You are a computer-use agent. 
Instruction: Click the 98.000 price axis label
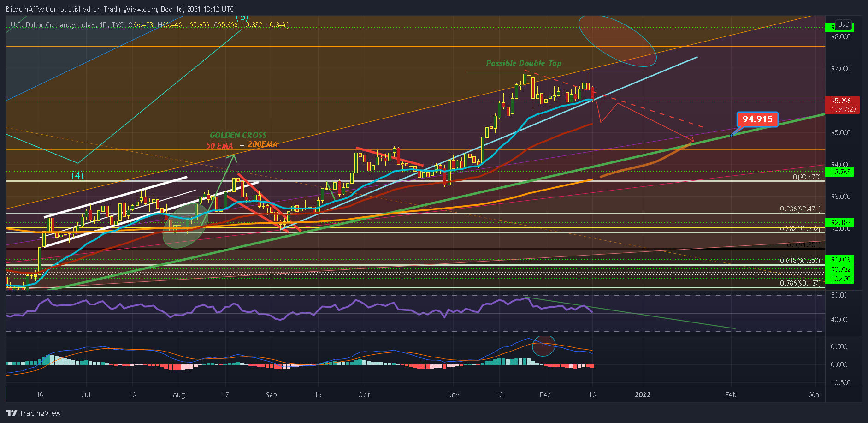(x=841, y=37)
